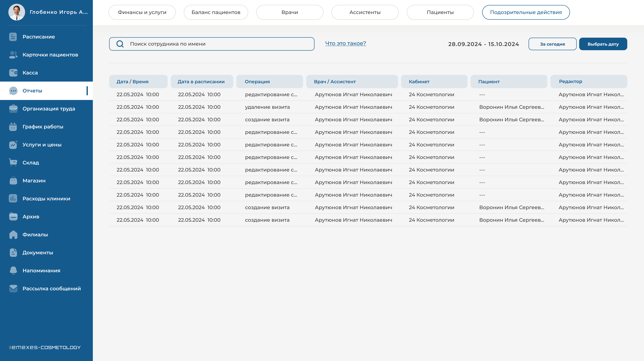Viewport: 644px width, 361px height.
Task: Click the Отчеты chat bubble icon
Action: pyautogui.click(x=13, y=91)
